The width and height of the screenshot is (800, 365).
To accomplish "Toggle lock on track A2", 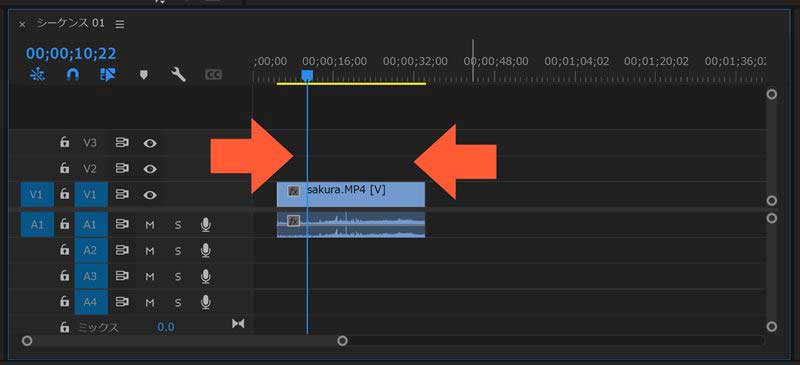I will pos(64,250).
